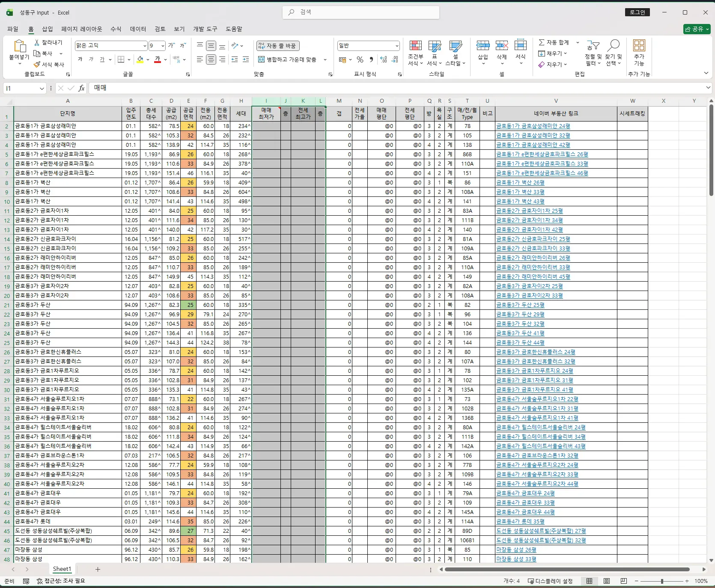Viewport: 715px width, 588px height.
Task: Open the font size dropdown
Action: pyautogui.click(x=163, y=46)
